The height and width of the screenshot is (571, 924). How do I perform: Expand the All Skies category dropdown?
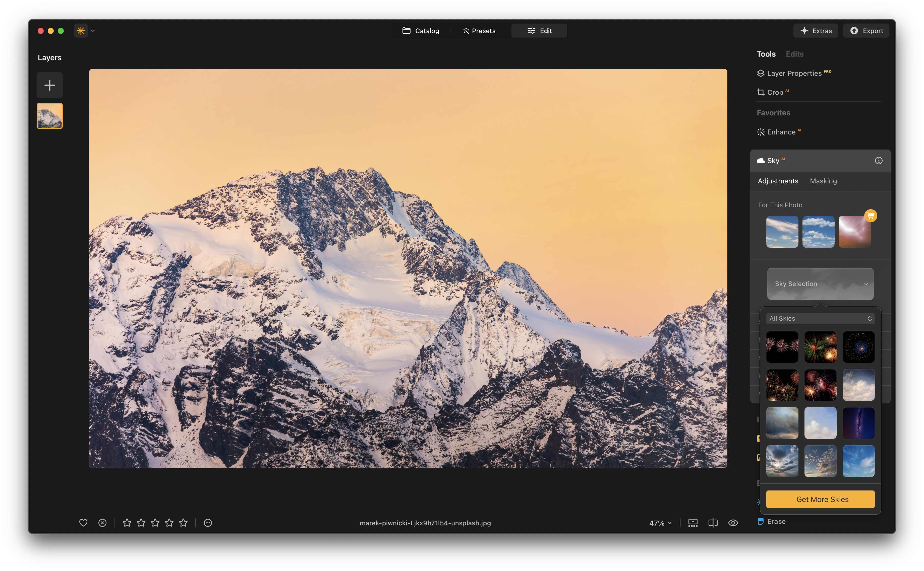pos(820,318)
